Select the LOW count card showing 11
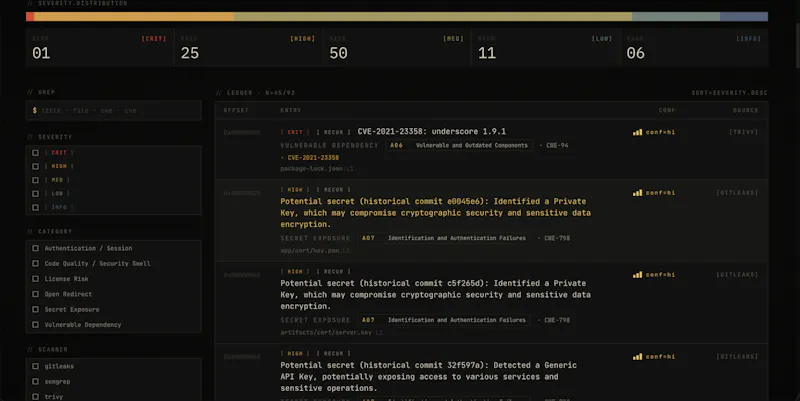800x401 pixels. tap(545, 48)
